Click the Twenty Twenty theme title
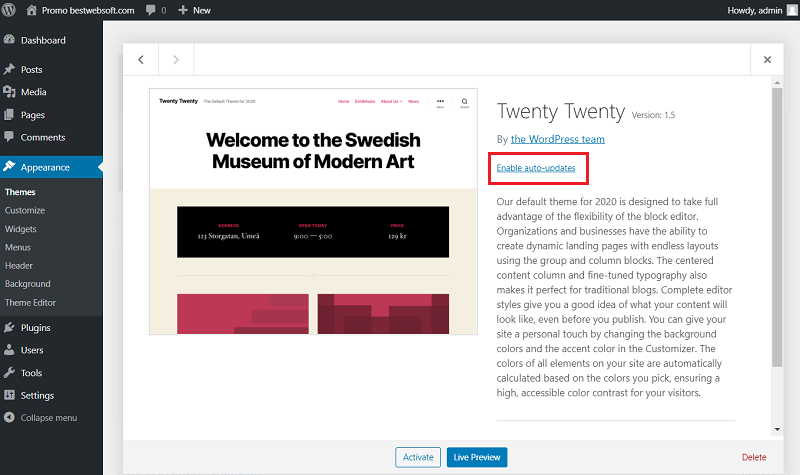Image resolution: width=800 pixels, height=475 pixels. tap(561, 112)
